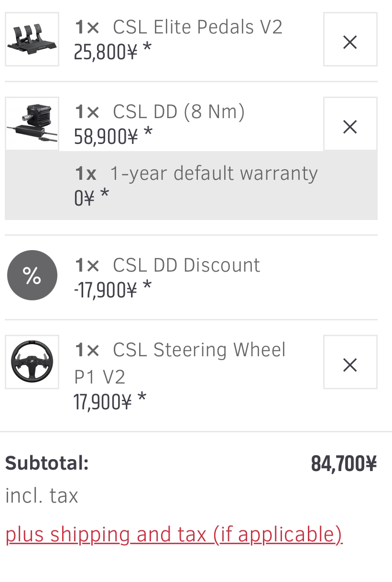Open CSL Steering Wheel P1 V2 thumbnail
This screenshot has width=392, height=582.
32,362
